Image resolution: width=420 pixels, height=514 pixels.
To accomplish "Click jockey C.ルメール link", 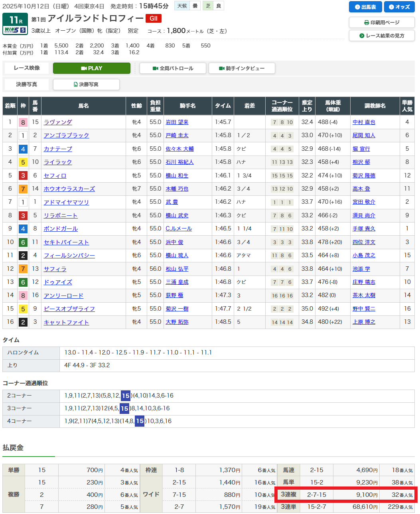I will [x=179, y=229].
